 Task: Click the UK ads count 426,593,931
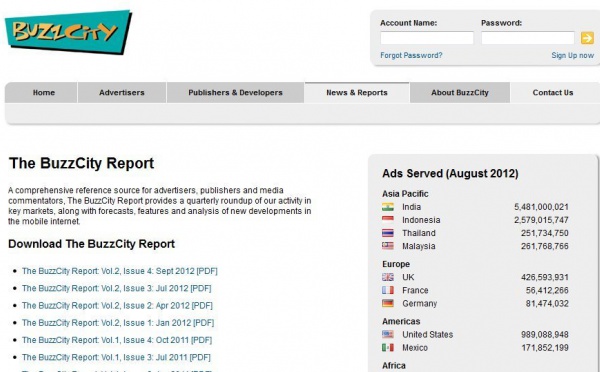click(545, 277)
